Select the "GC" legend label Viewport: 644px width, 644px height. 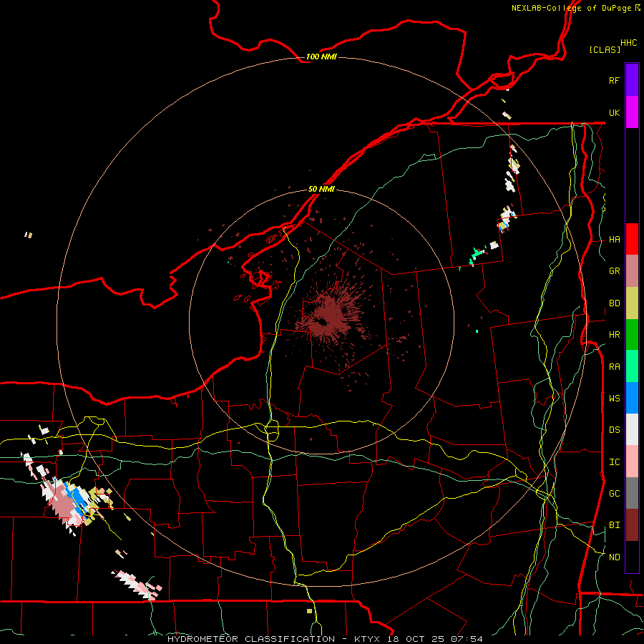[615, 494]
